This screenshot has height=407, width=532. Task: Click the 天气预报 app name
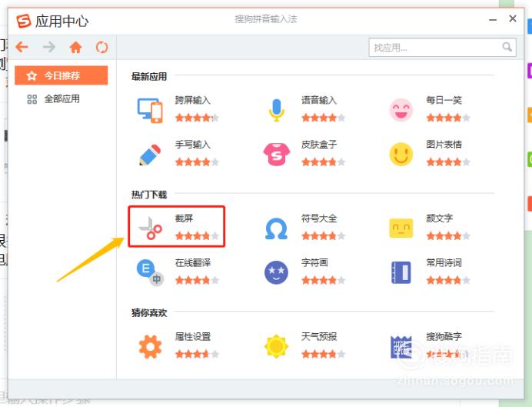319,337
